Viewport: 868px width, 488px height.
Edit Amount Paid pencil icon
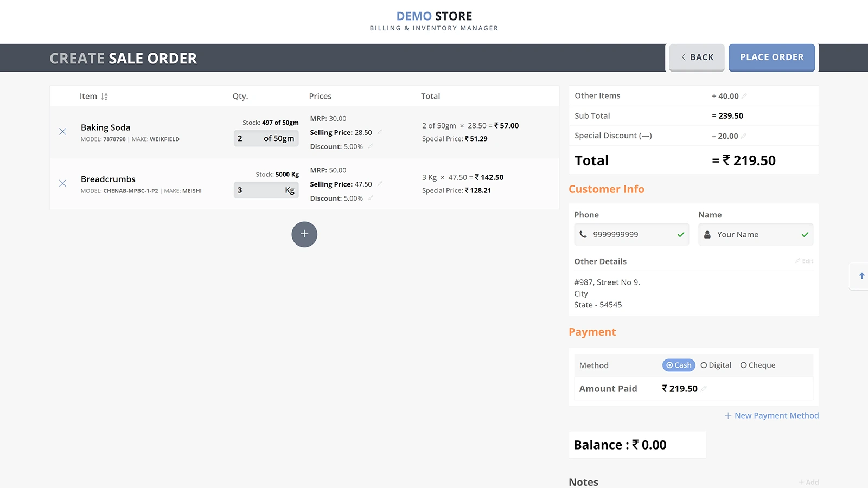704,389
